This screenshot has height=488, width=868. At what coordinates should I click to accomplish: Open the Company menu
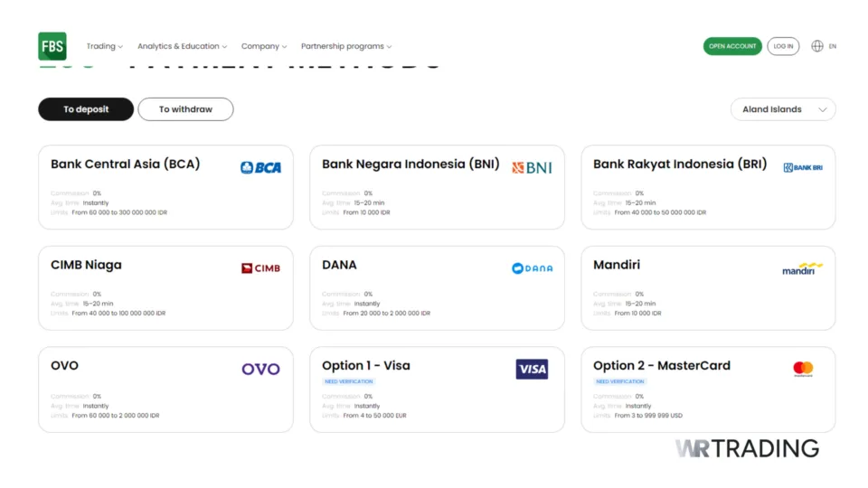(263, 46)
